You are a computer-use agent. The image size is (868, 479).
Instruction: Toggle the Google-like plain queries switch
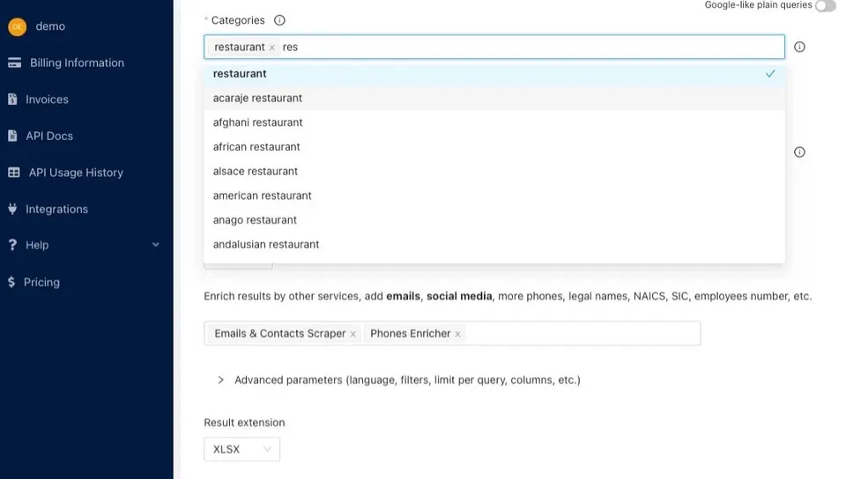[825, 6]
